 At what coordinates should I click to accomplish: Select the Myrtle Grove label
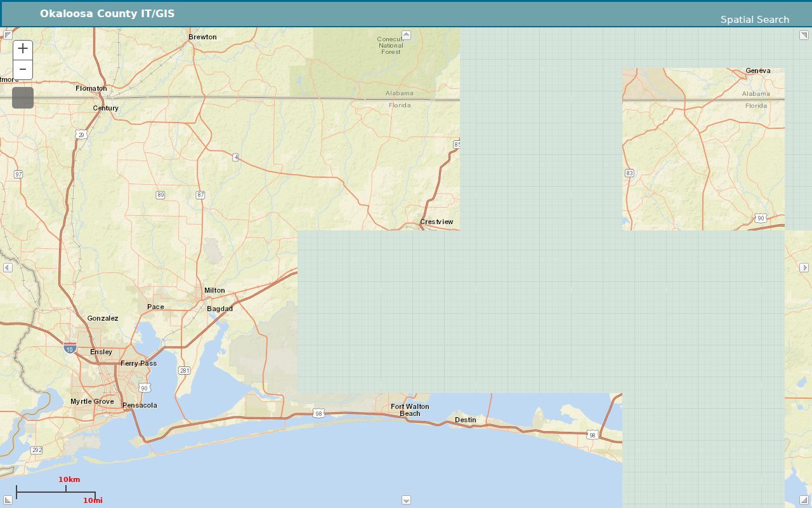(92, 401)
